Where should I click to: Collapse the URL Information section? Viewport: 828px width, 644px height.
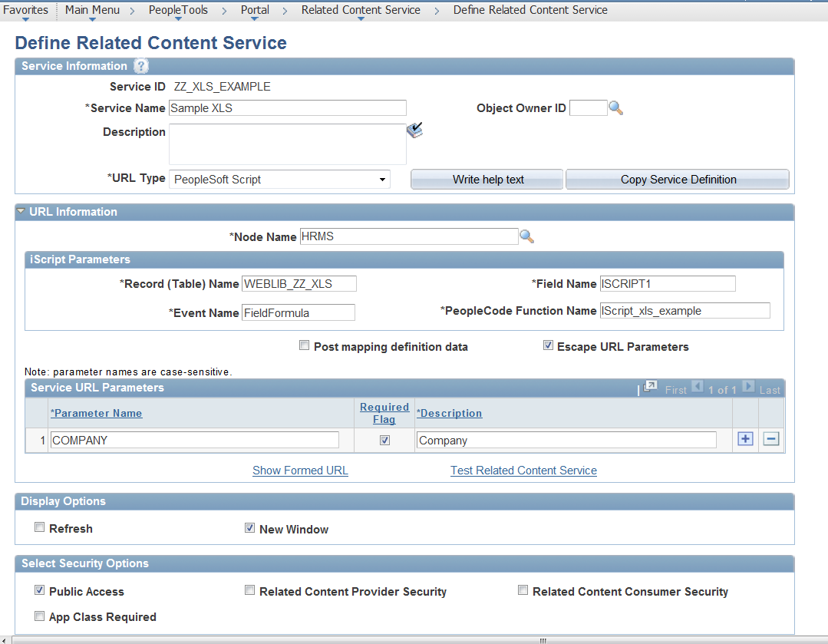pos(20,212)
